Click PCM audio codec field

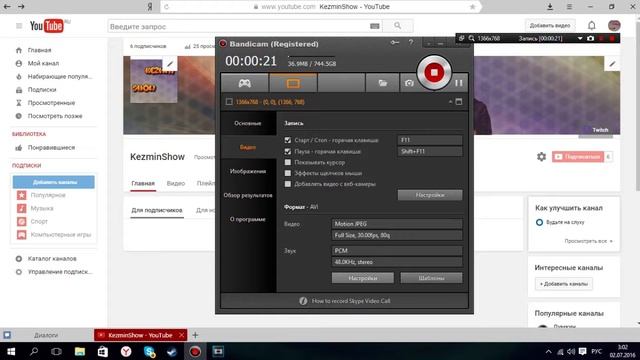coord(397,251)
